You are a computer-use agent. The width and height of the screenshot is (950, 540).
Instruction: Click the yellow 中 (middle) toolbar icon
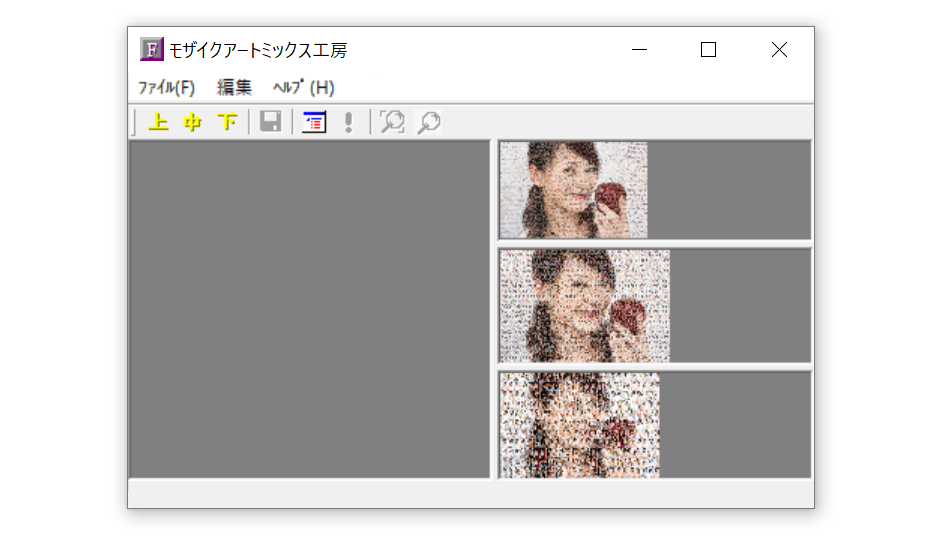(x=193, y=122)
